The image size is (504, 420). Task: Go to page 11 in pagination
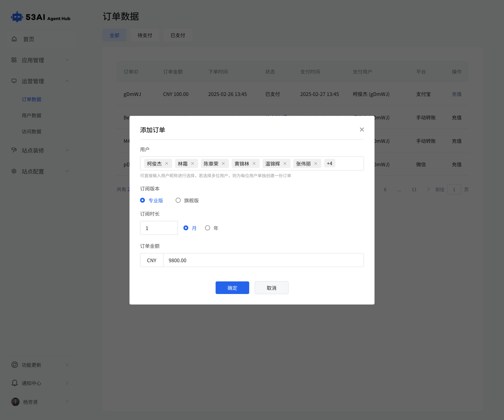click(x=414, y=189)
